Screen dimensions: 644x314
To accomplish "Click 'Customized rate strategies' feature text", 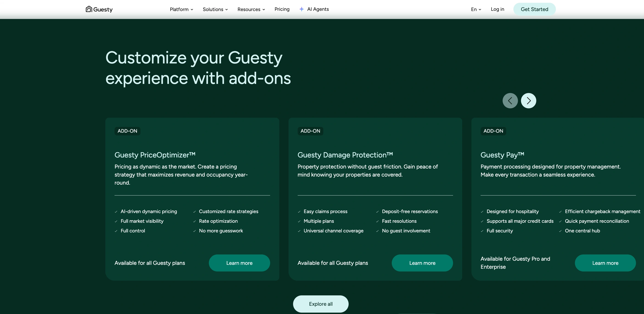I will coord(229,211).
